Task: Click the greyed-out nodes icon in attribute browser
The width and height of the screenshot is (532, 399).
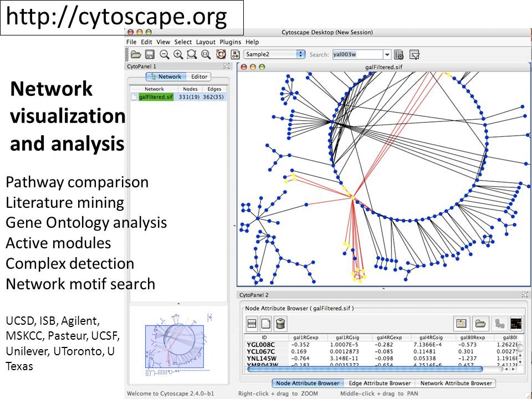Action: click(x=499, y=323)
